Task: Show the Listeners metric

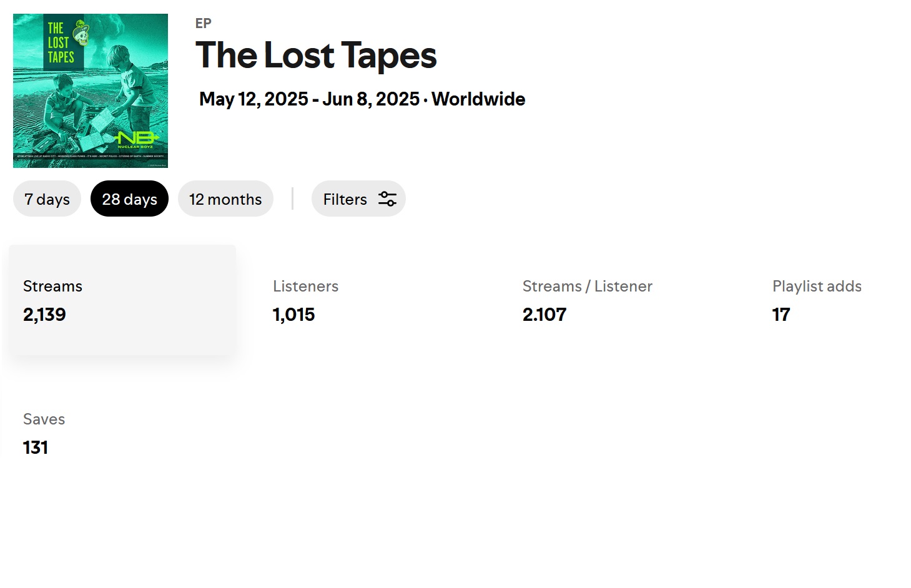Action: [x=305, y=300]
